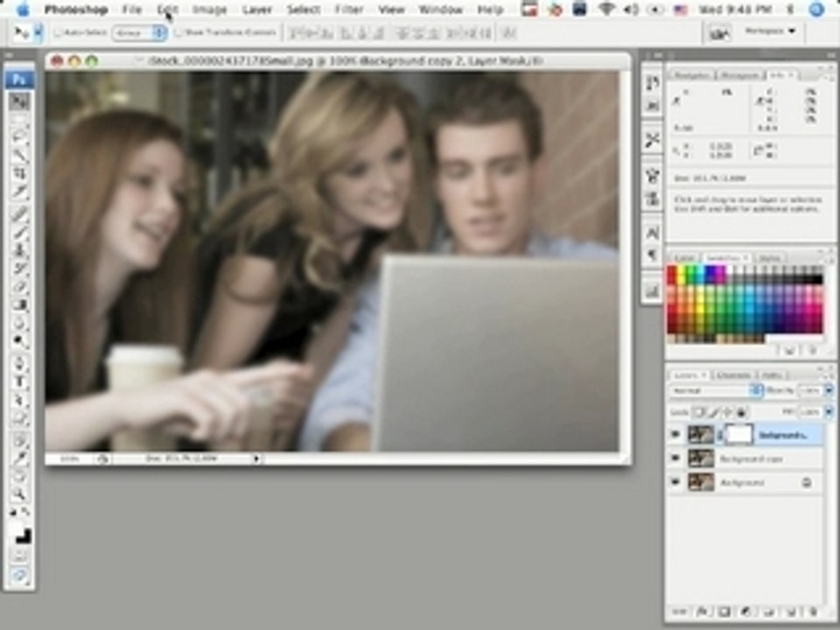Screen dimensions: 840x630
Task: Switch to the Styles tab
Action: 770,257
